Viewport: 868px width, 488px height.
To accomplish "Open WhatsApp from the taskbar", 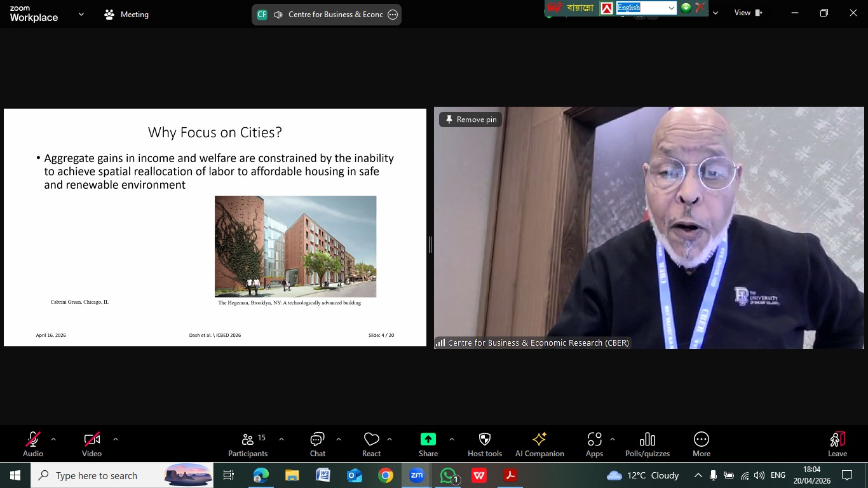I will (x=448, y=475).
